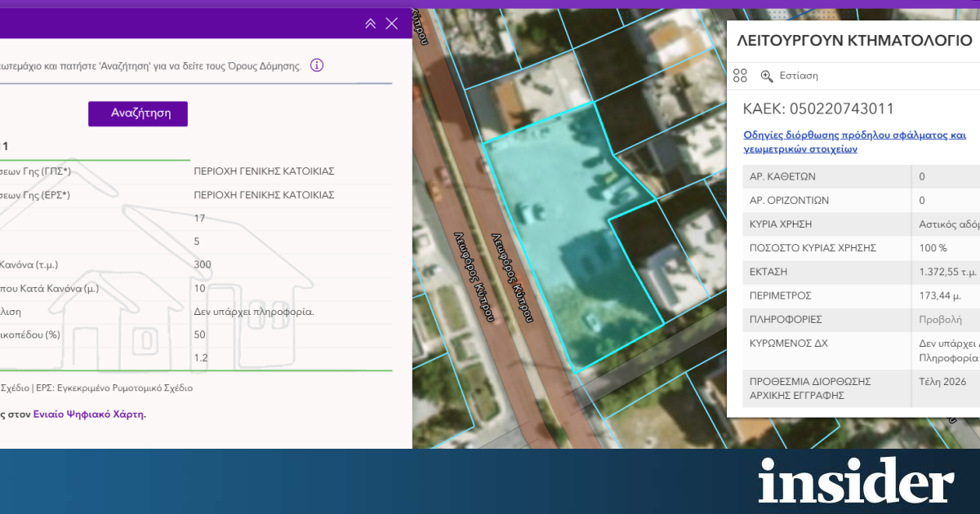Click the Εστίαση label to zoom to parcel
Screen dimensions: 980x514
pos(799,76)
